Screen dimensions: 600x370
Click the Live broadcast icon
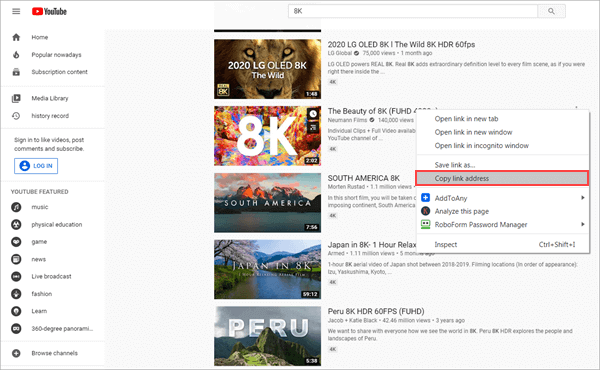coord(16,276)
